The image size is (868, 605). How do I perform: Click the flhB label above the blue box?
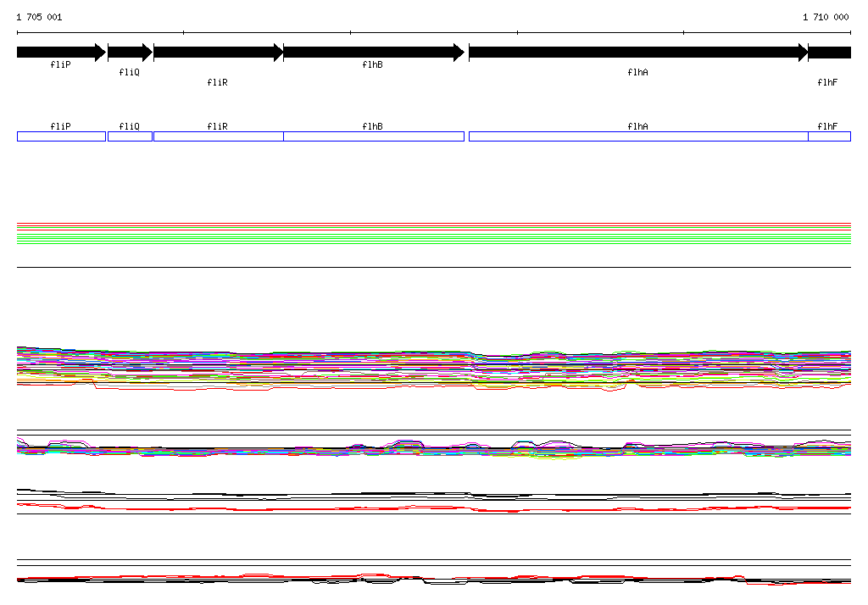[x=373, y=126]
